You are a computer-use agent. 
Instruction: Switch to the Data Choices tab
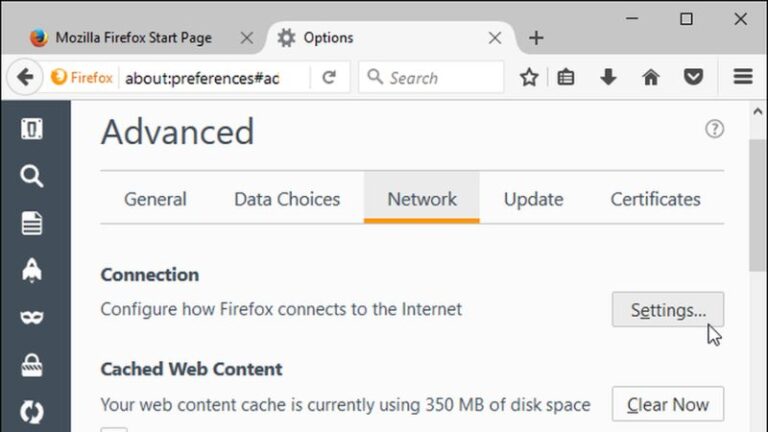[x=287, y=199]
